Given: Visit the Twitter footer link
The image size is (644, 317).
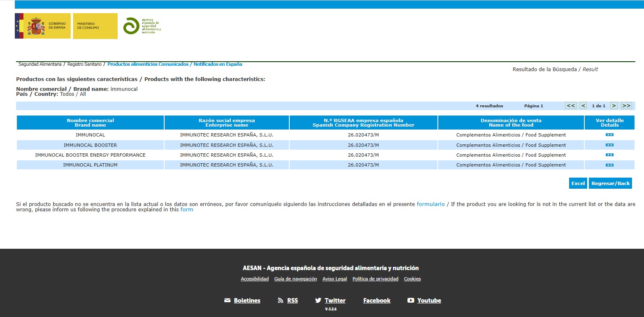Looking at the screenshot, I should pyautogui.click(x=335, y=301).
